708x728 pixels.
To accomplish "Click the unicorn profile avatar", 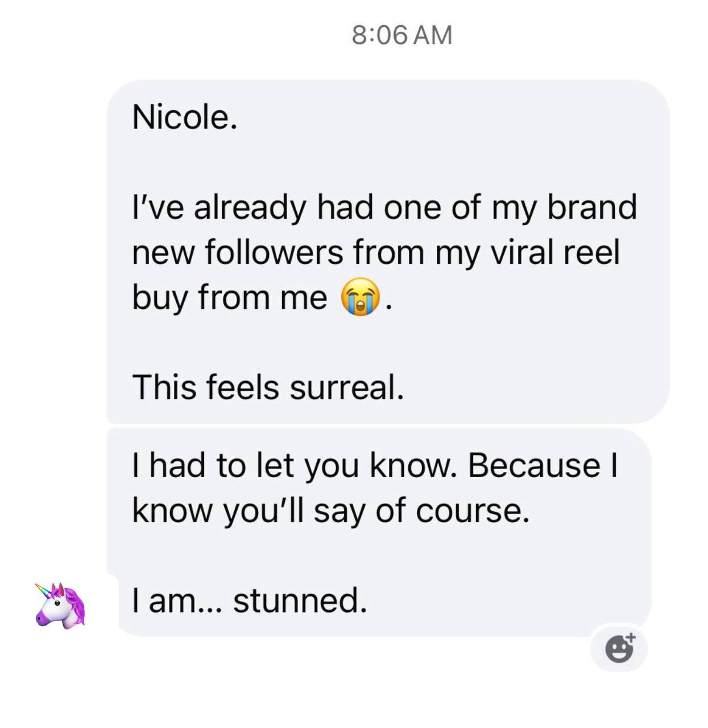I will [x=60, y=605].
